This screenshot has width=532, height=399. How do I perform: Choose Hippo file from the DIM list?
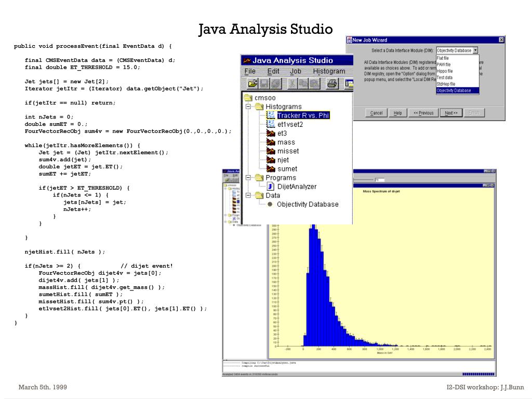[457, 71]
